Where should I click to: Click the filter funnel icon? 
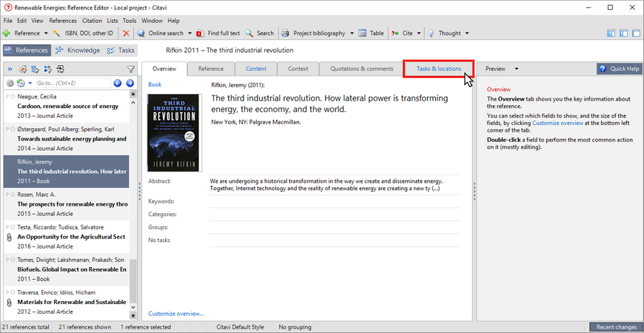(x=130, y=70)
